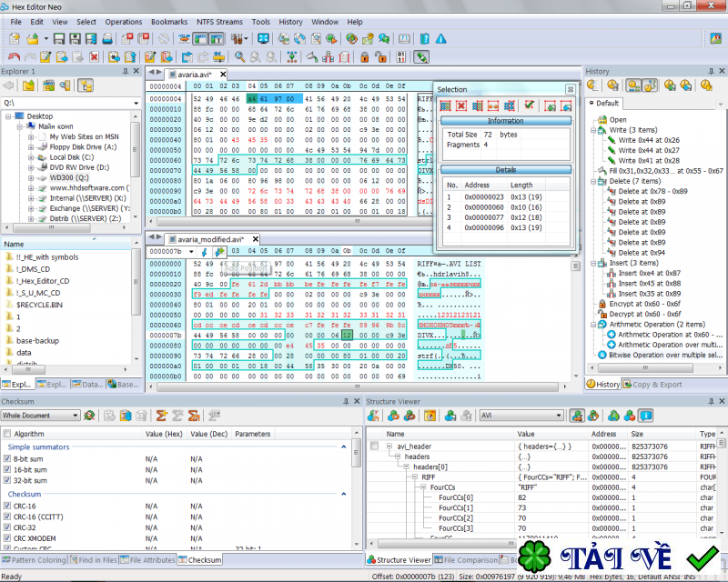
Task: Select Local Disk (C:) in Explorer tree
Action: (73, 156)
